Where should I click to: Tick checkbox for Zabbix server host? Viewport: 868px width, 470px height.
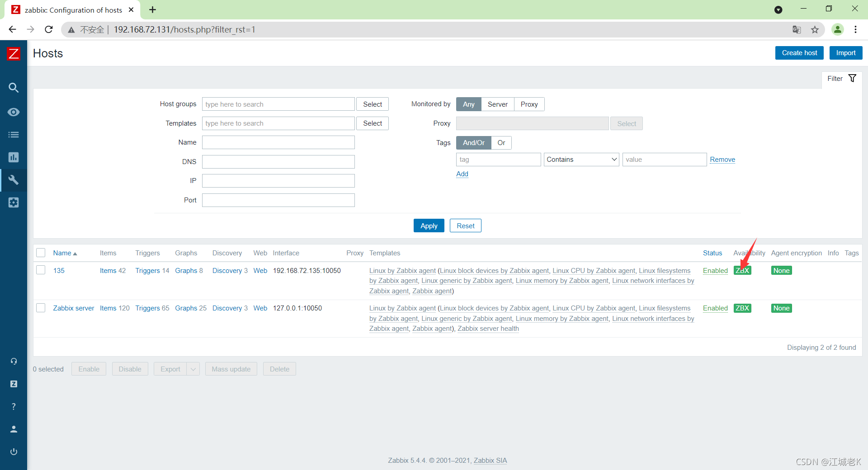[41, 308]
